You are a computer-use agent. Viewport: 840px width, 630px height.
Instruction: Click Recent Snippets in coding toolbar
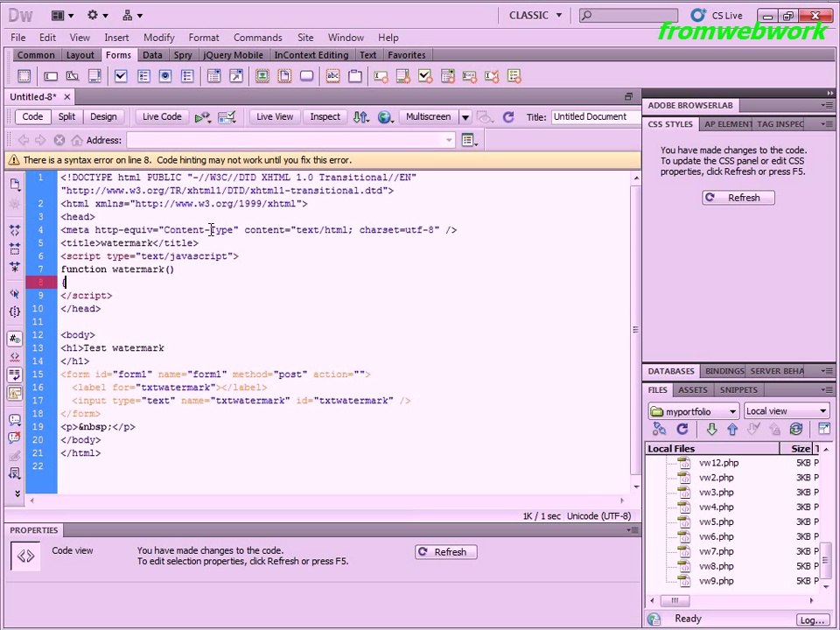pos(15,473)
